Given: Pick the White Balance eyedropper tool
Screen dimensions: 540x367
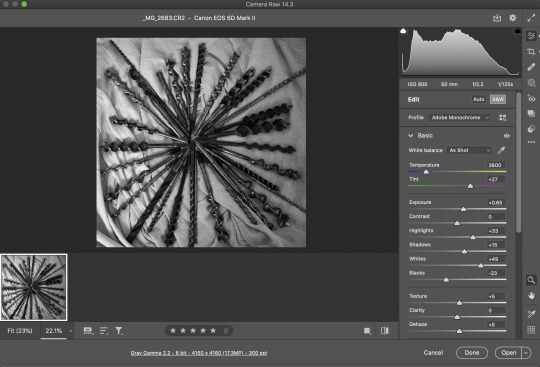Looking at the screenshot, I should point(501,150).
